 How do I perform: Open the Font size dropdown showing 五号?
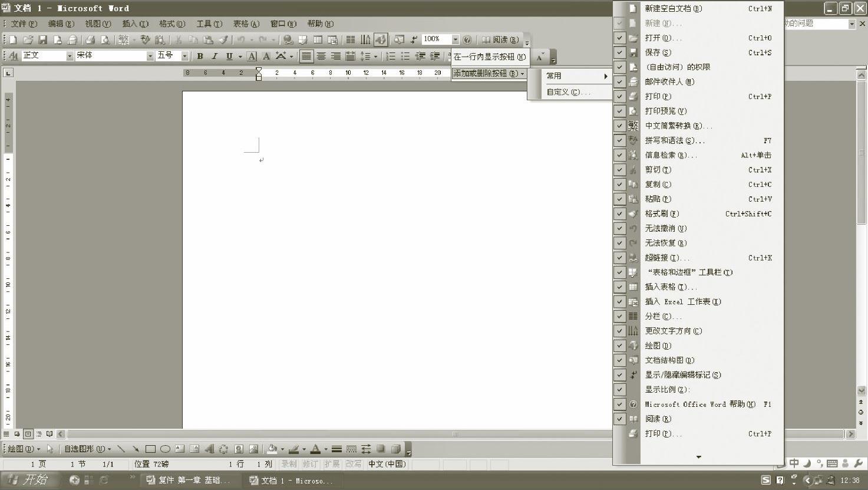coord(184,55)
